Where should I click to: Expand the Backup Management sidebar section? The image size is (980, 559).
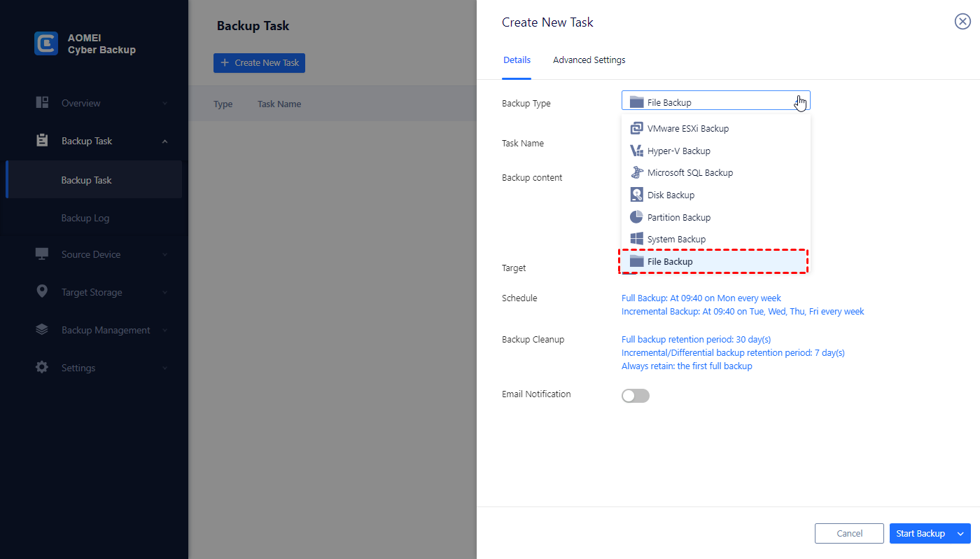tap(165, 331)
